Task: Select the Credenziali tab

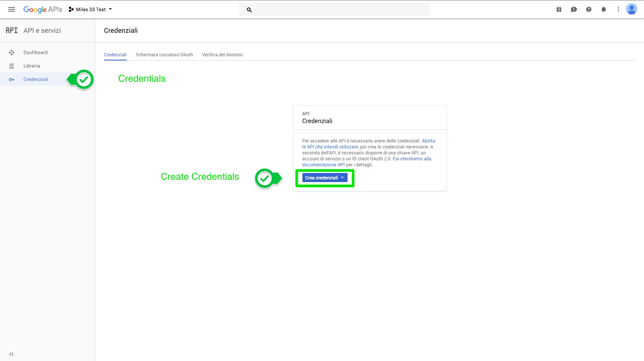Action: 115,55
